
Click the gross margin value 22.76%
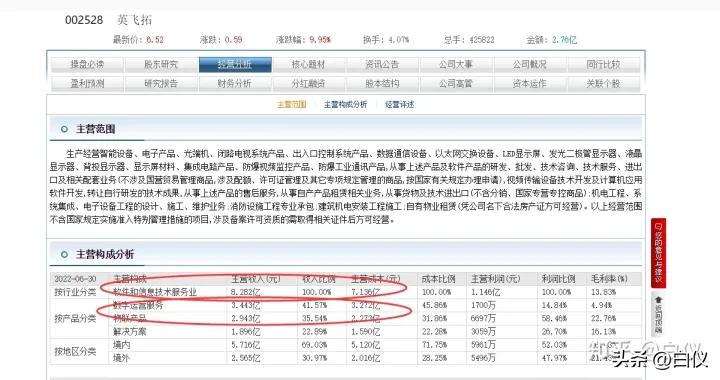coord(603,319)
